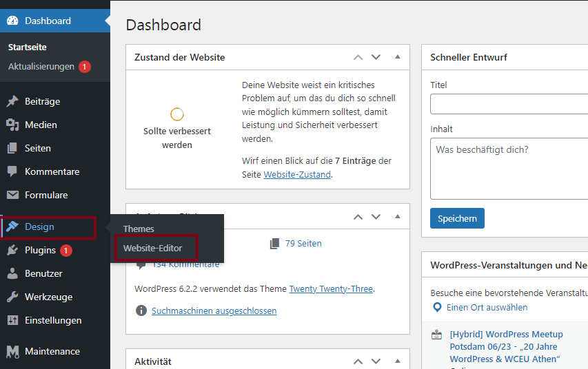Screen dimensions: 588x369
Task: Click the event icon beside WordPress Meetup Potsdam
Action: [436, 335]
